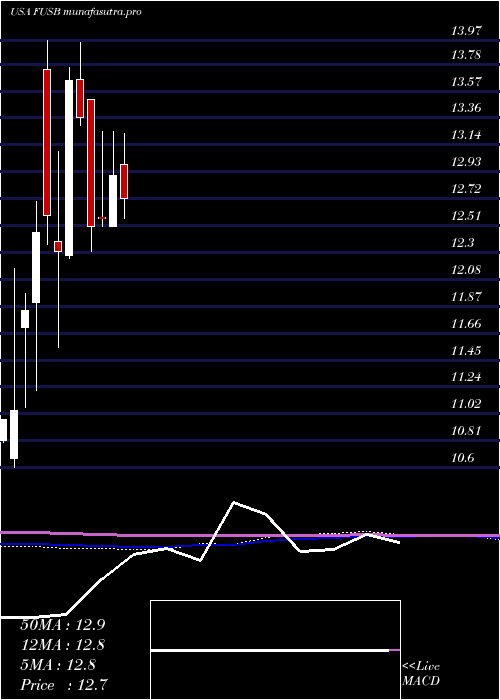Click the USA FUSB munafasutra.pro title
This screenshot has width=500, height=700.
[x=76, y=12]
